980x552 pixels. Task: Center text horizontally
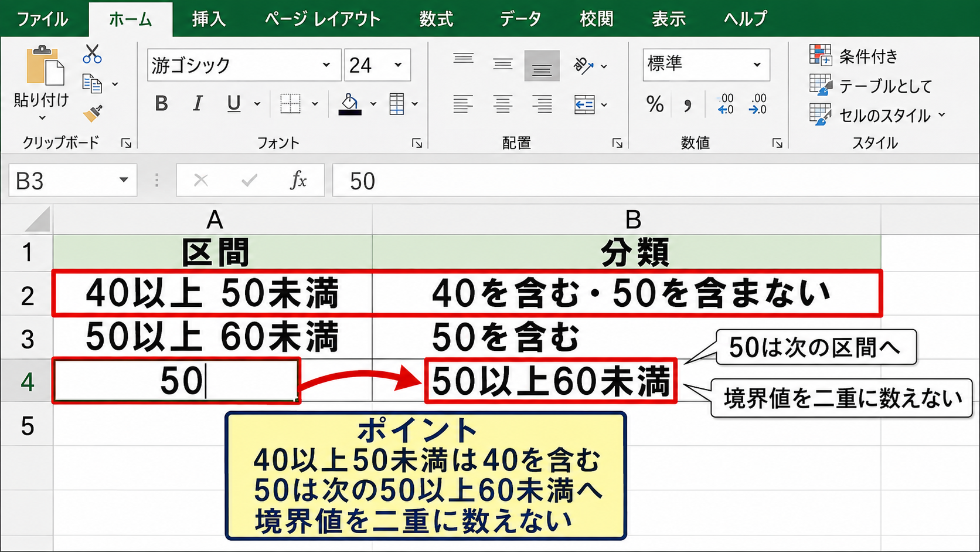coord(503,104)
